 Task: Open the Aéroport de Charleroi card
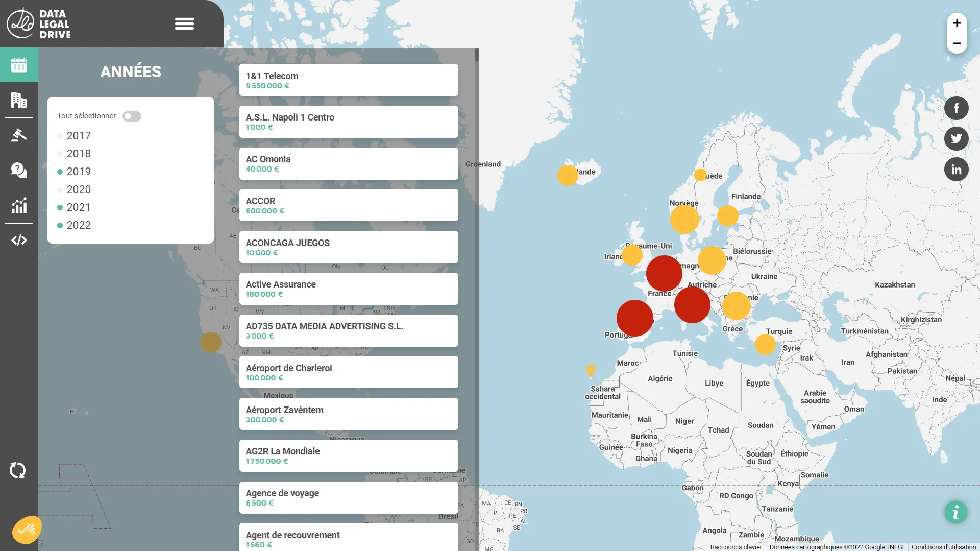pos(349,372)
